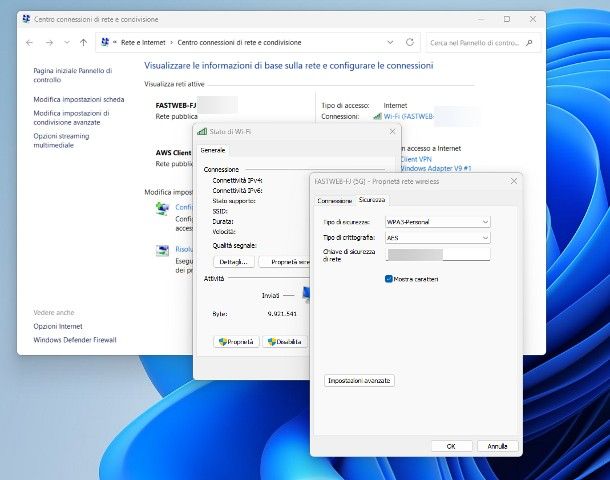This screenshot has width=610, height=480.
Task: Open 'Opzioni streaming multimediale'
Action: 61,140
